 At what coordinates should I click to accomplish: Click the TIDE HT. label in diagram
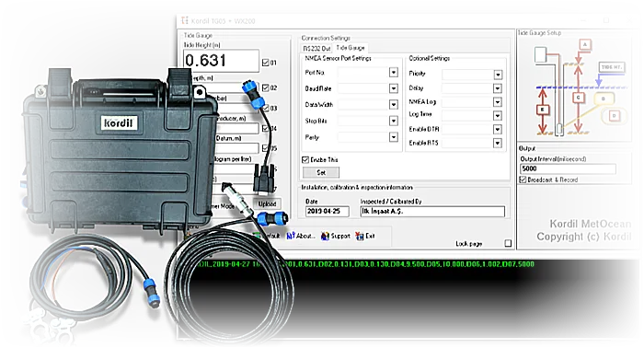coord(612,67)
